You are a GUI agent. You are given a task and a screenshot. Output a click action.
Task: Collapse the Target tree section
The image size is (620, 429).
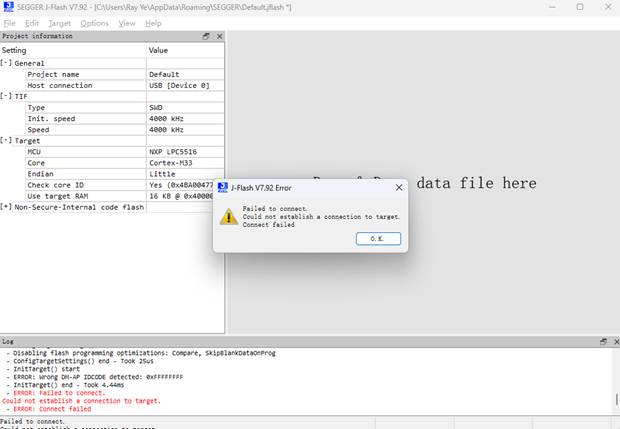6,141
